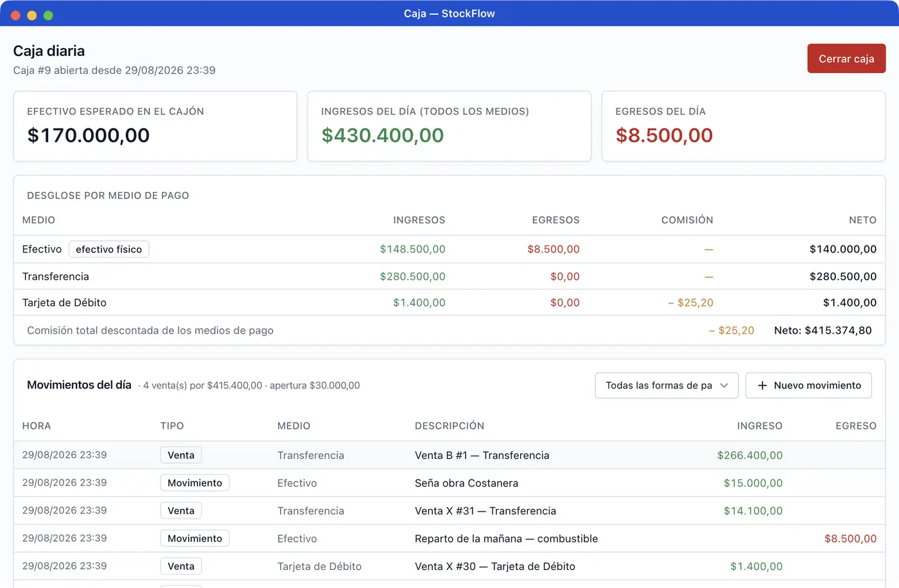Select the Seña obra Costanera description
The image size is (899, 588).
466,483
